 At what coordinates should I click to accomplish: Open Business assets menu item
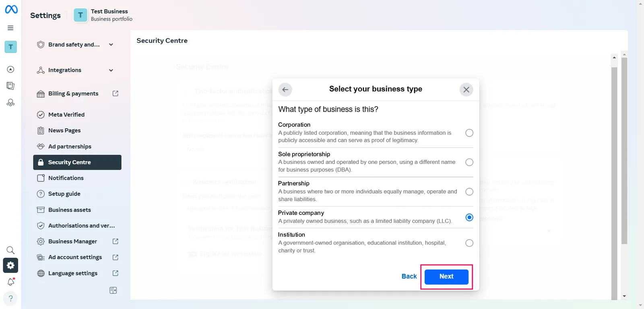pos(77,210)
